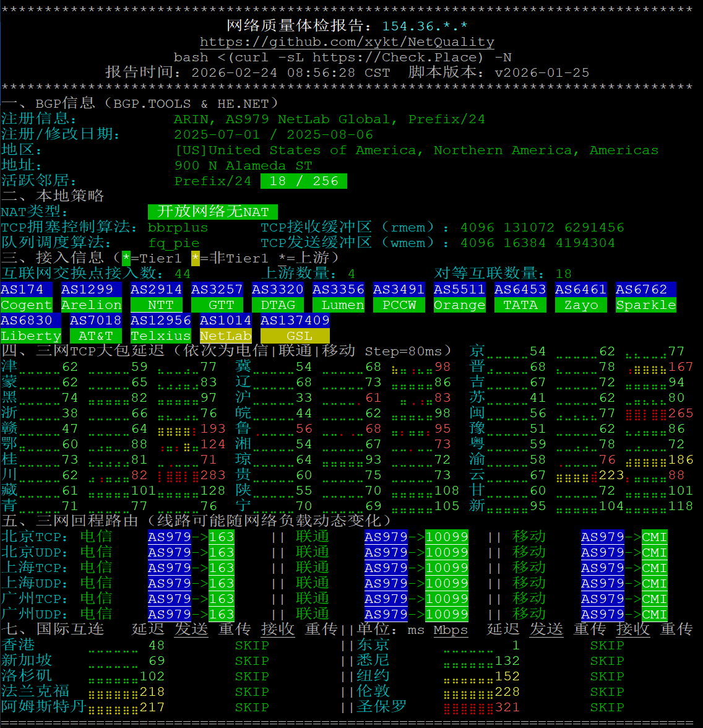Select the NTT provider label
This screenshot has height=728, width=703.
coord(157,305)
